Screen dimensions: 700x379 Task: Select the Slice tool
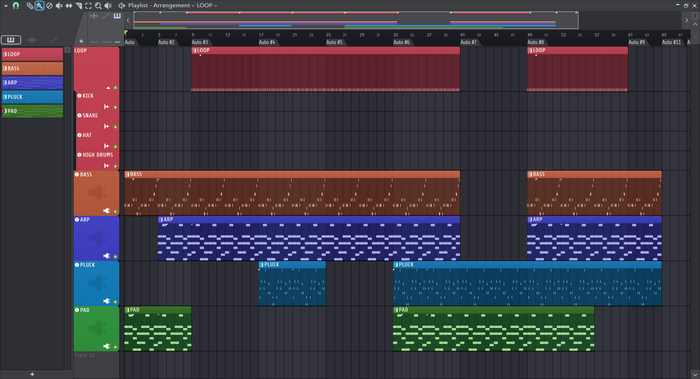point(79,6)
